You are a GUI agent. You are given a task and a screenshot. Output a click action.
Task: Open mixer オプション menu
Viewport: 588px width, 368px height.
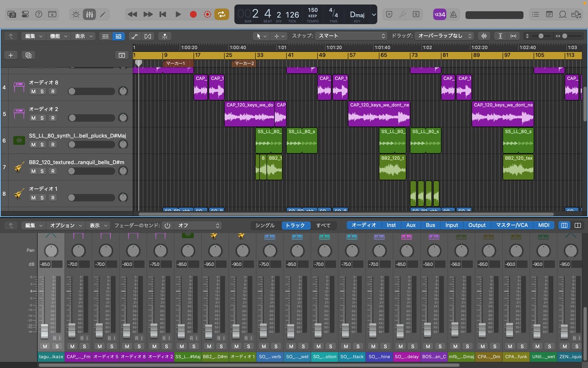coord(65,225)
